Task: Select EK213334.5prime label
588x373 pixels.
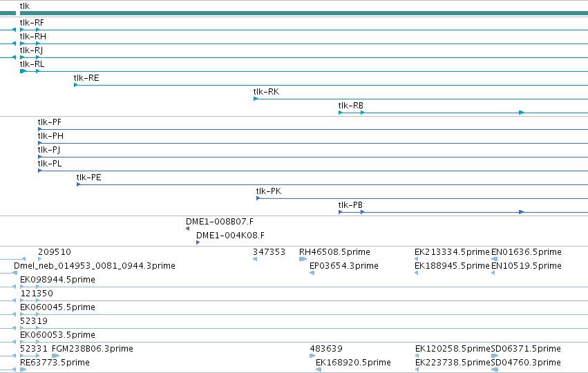Action: 453,252
